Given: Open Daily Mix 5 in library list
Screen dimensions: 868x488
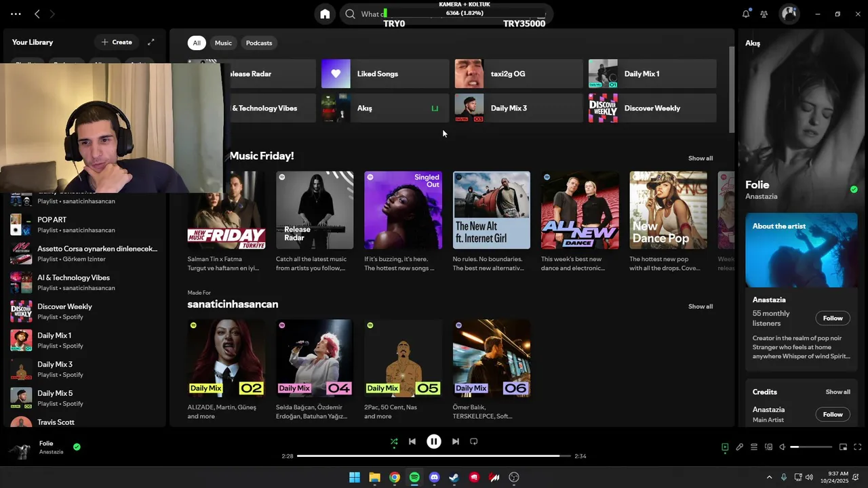Looking at the screenshot, I should 85,398.
